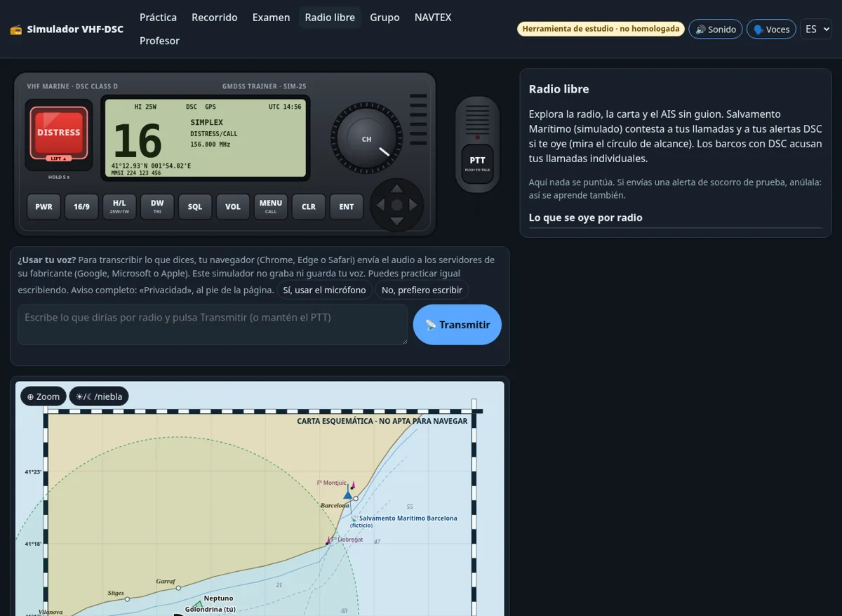Click the ENT enter key

click(347, 207)
